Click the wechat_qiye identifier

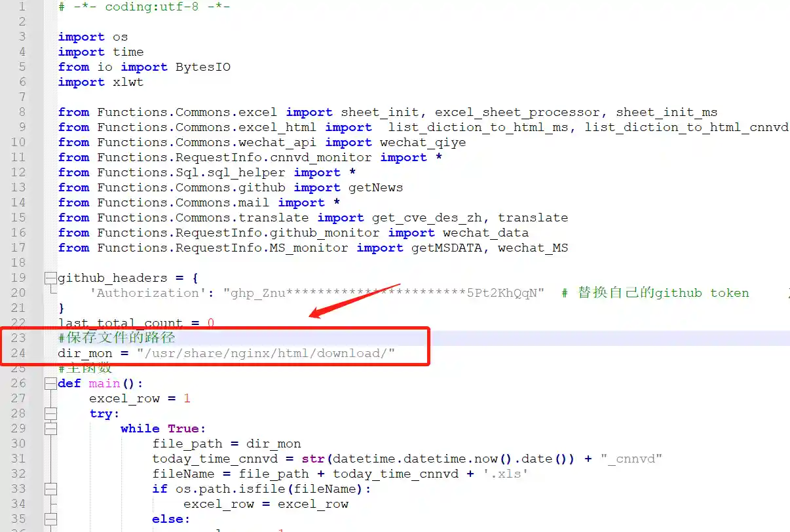point(423,143)
